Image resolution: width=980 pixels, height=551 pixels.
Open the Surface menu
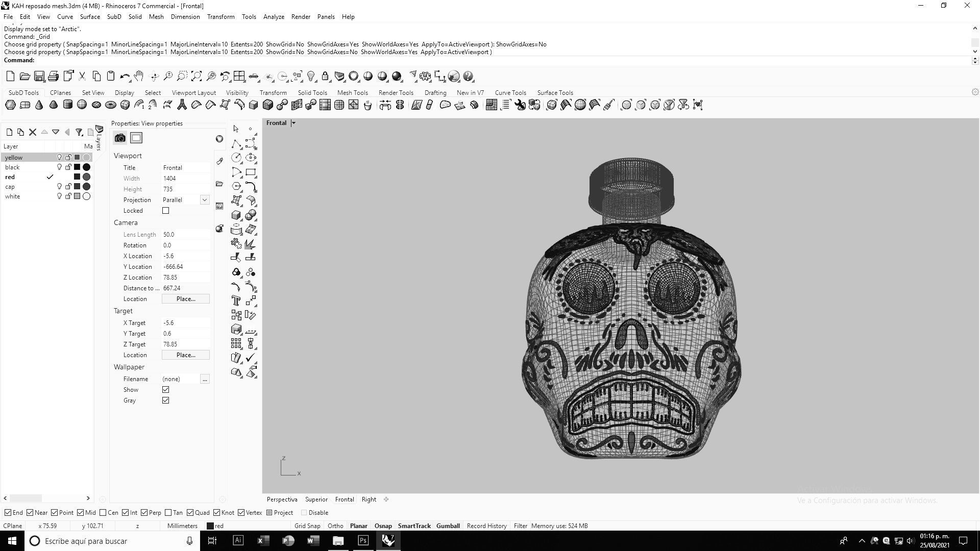pyautogui.click(x=90, y=17)
